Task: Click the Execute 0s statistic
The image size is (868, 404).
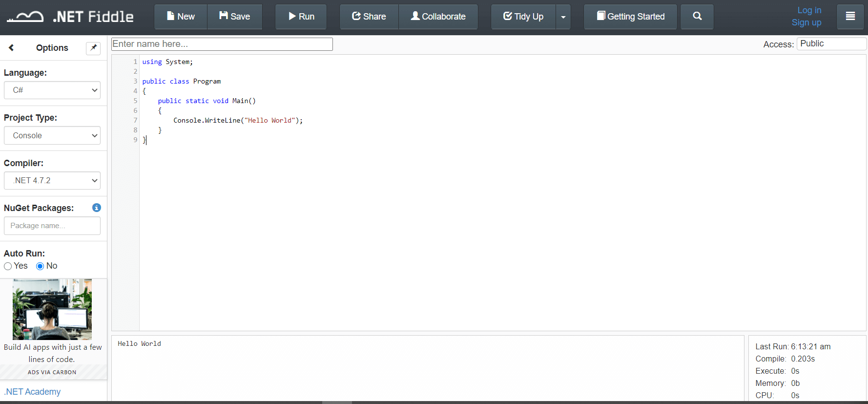Action: point(778,371)
